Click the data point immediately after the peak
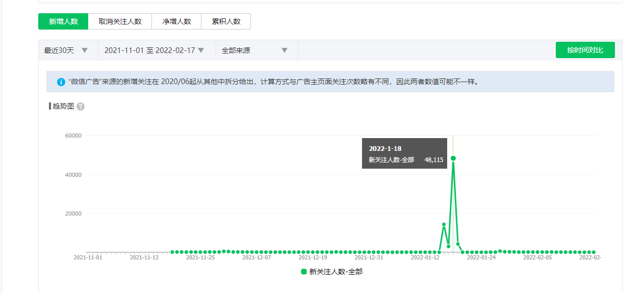644x293 pixels. [458, 244]
